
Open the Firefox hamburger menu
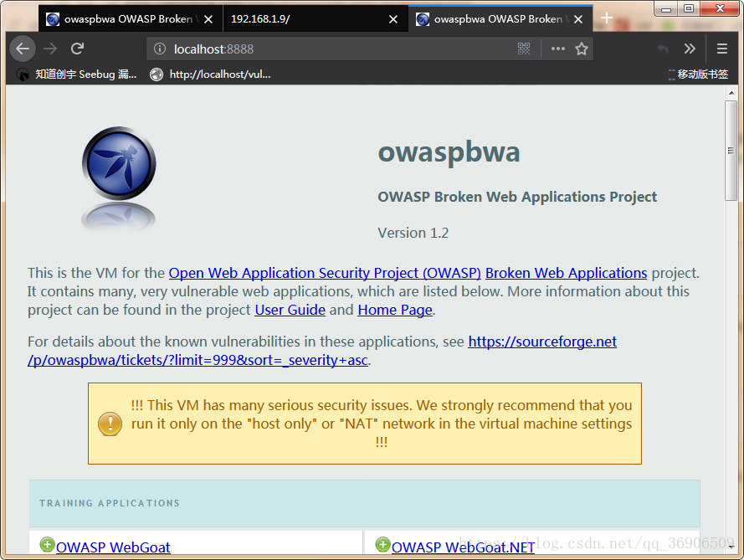tap(722, 49)
